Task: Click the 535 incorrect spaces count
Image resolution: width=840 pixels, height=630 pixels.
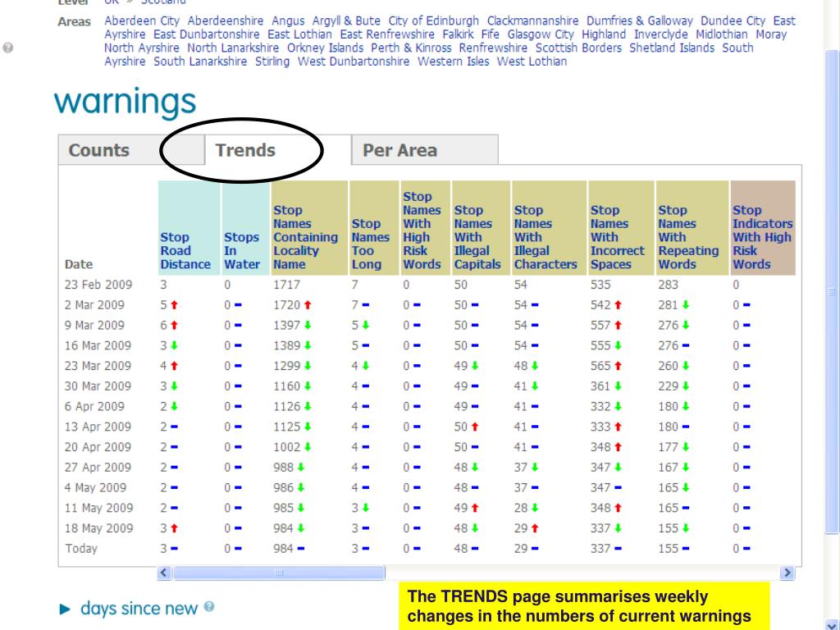Action: [600, 285]
